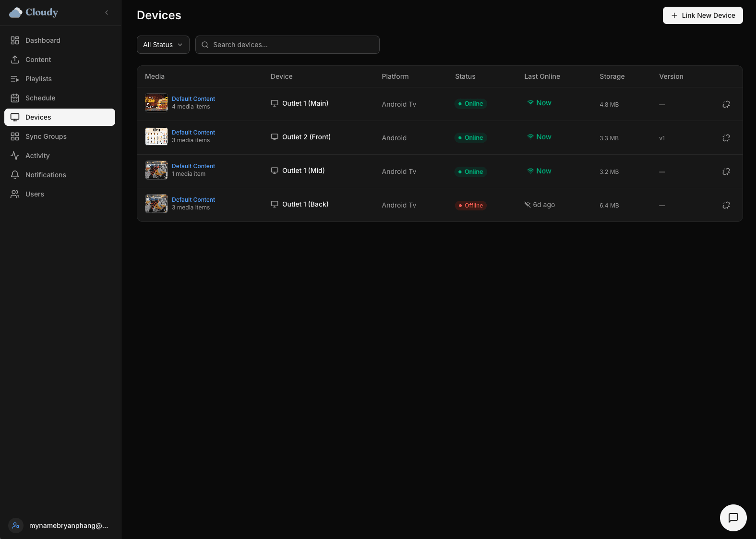
Task: Click the Outlet 1 (Main) media thumbnail
Action: pyautogui.click(x=156, y=103)
